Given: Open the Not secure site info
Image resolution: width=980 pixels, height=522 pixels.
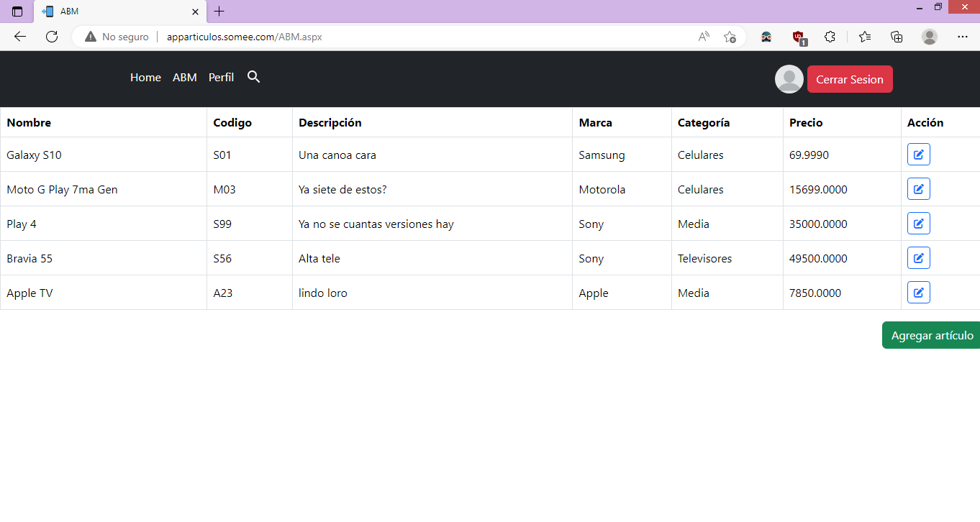Looking at the screenshot, I should [x=117, y=37].
